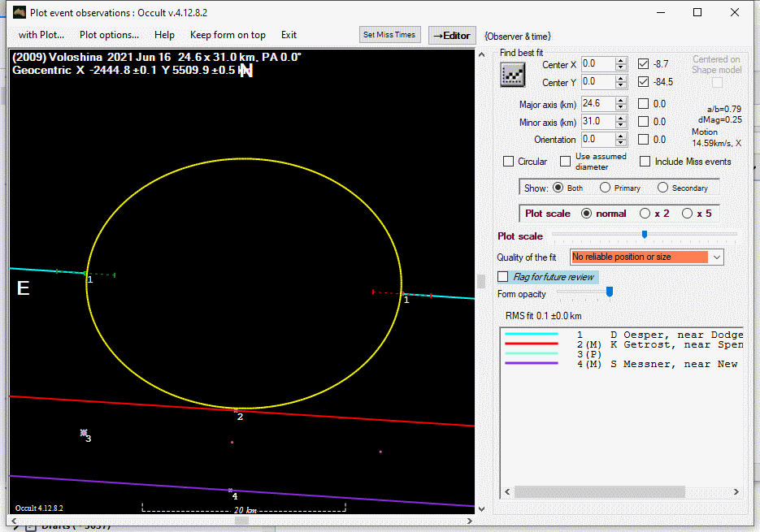Click the scroll-down arrow of the plot panel
The image size is (760, 532).
tap(480, 508)
